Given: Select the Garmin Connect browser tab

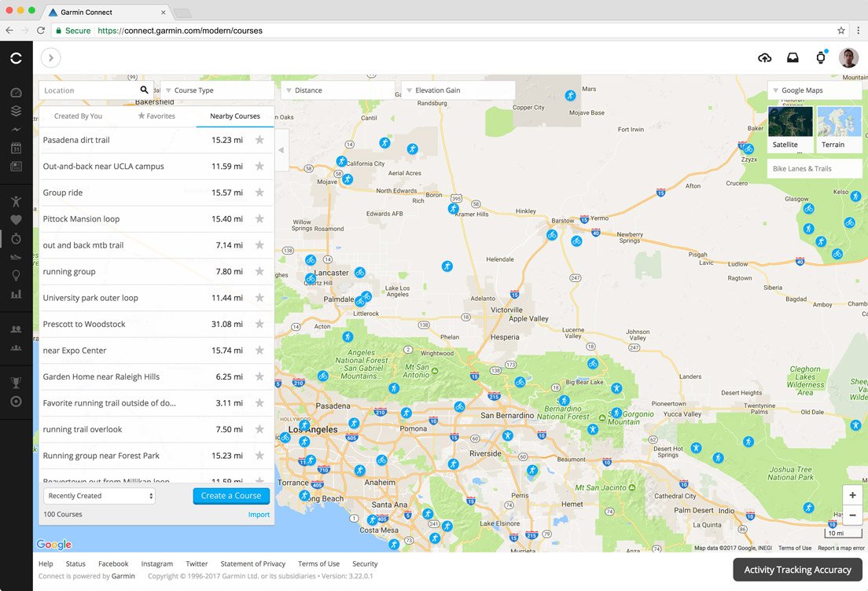Looking at the screenshot, I should click(105, 12).
